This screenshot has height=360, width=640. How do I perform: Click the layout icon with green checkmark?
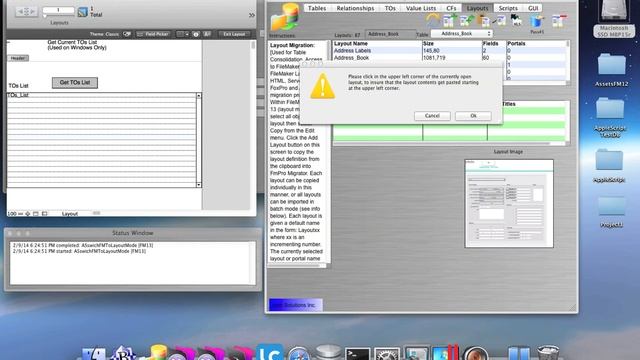point(467,20)
